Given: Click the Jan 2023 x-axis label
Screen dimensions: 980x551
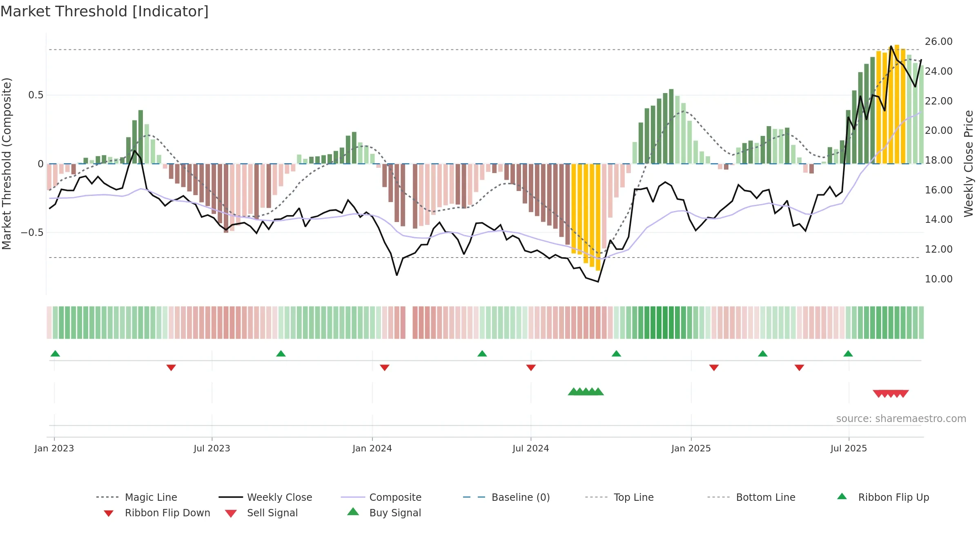Looking at the screenshot, I should point(54,448).
